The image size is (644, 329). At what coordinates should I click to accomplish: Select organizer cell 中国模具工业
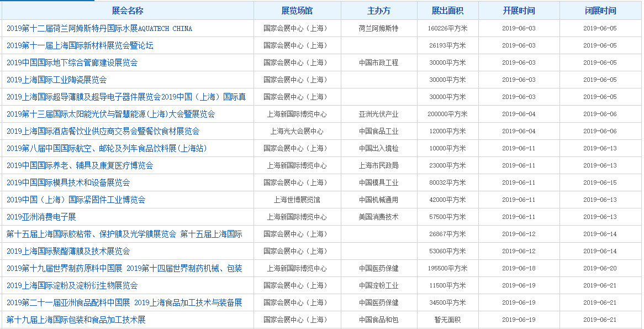(379, 182)
